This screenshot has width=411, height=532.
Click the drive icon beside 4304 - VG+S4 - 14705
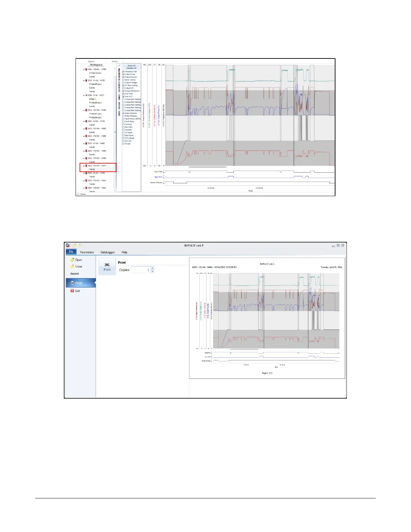click(86, 69)
